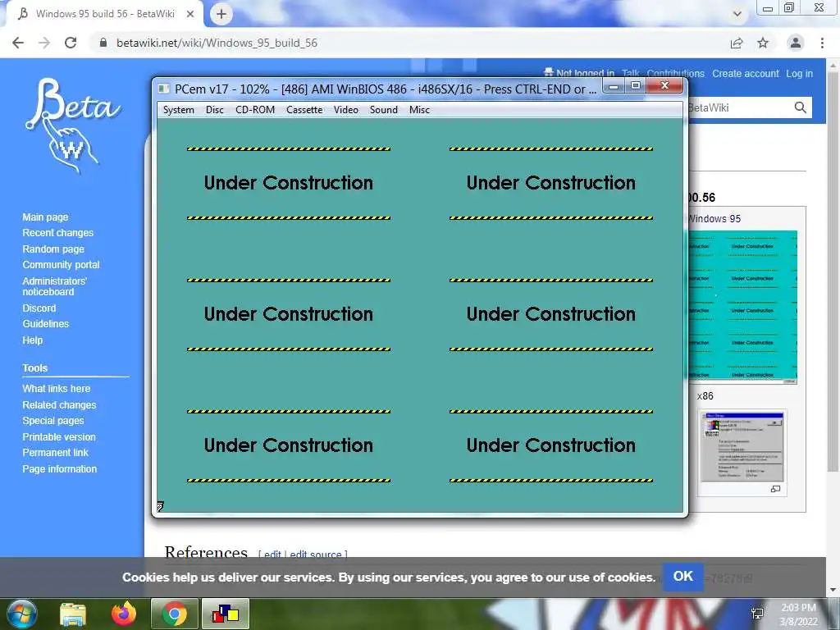Click Permanent link in Tools

[x=55, y=453]
